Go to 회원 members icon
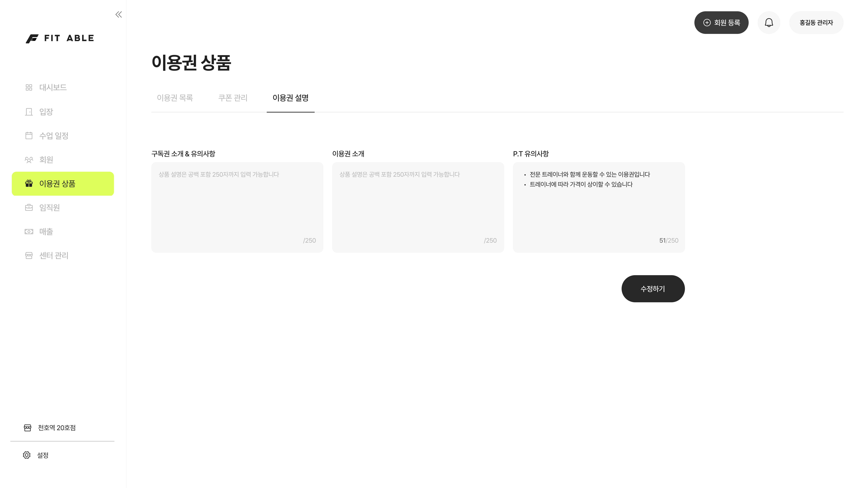 coord(29,160)
